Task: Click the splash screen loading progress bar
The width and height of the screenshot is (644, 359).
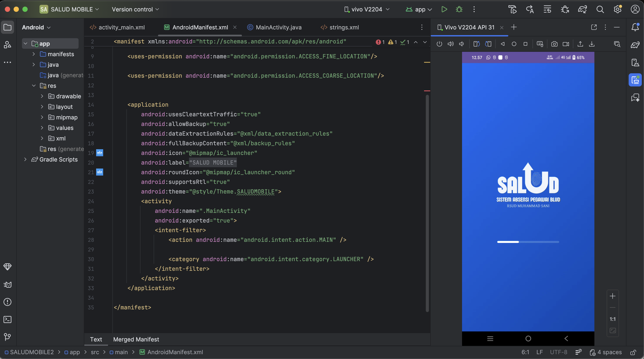Action: (x=528, y=242)
